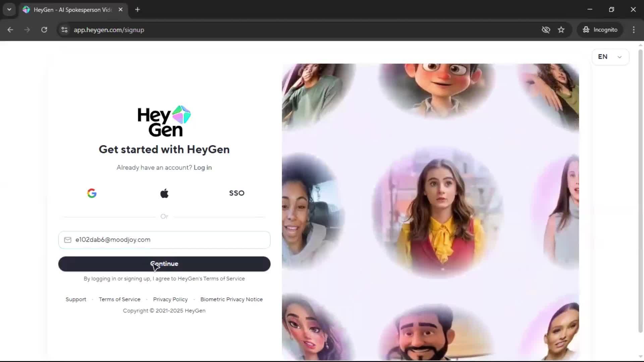This screenshot has height=362, width=644.
Task: Open Biometric Privacy Notice link
Action: [x=231, y=299]
